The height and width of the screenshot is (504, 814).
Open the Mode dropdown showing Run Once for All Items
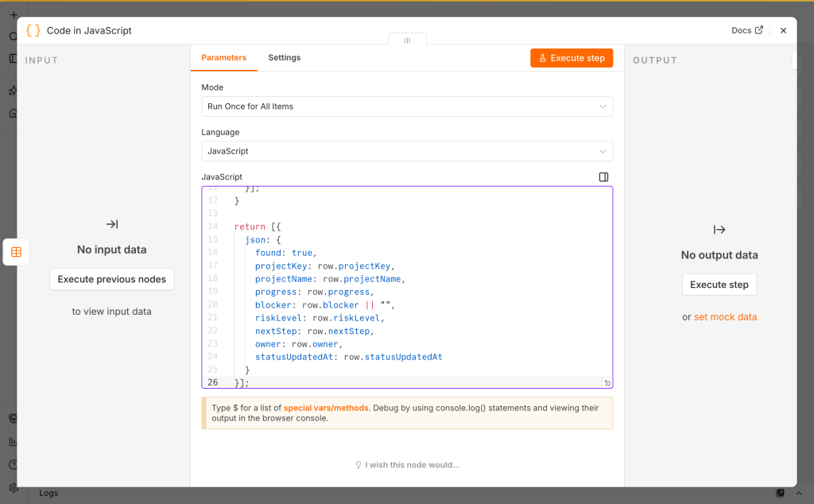click(407, 107)
